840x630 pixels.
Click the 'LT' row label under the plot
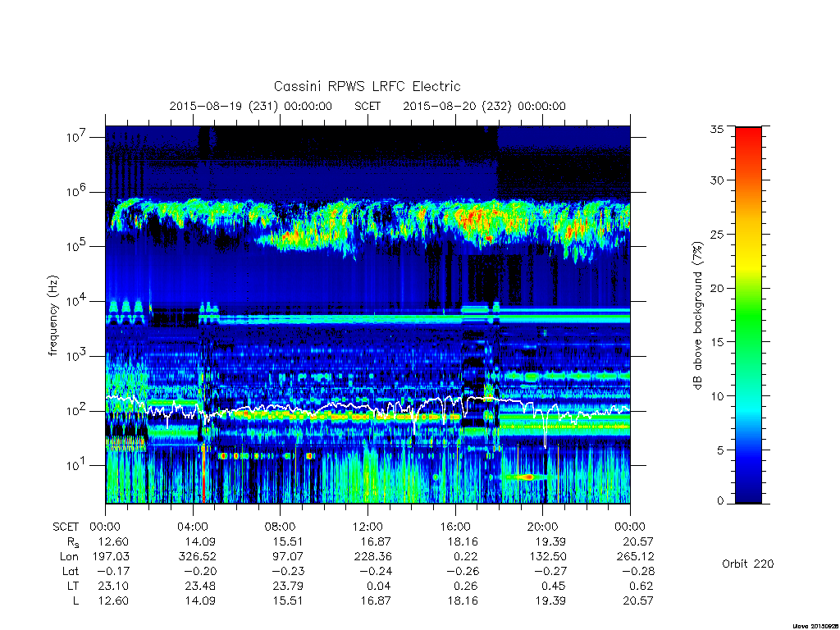click(73, 586)
